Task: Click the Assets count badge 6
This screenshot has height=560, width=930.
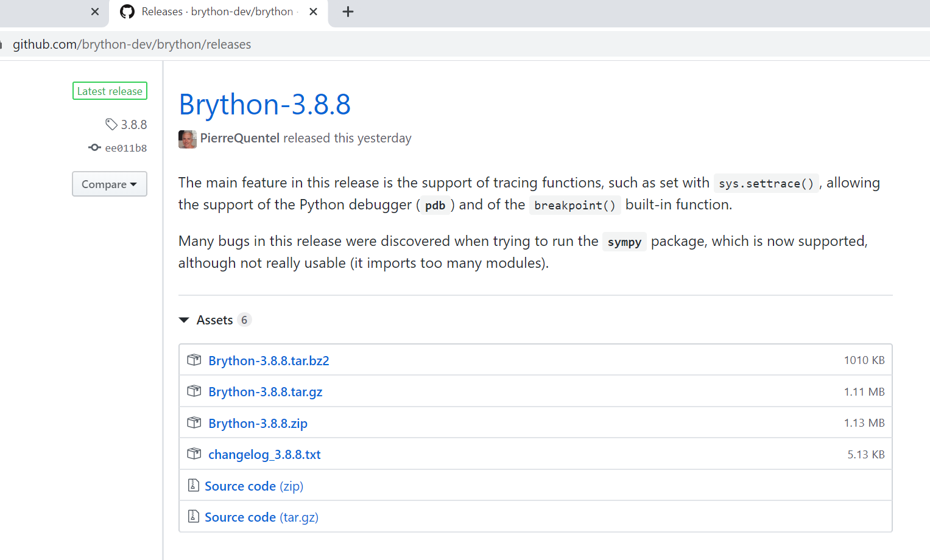Action: pos(244,320)
